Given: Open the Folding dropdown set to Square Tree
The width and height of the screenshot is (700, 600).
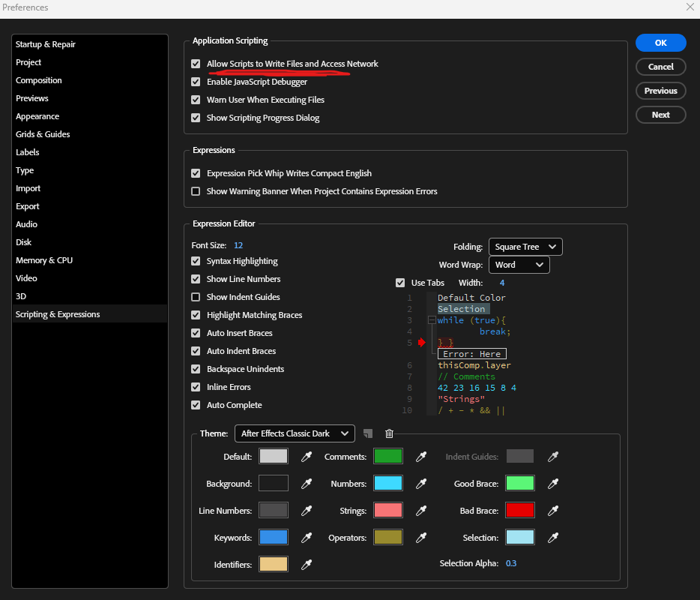Looking at the screenshot, I should (x=525, y=247).
